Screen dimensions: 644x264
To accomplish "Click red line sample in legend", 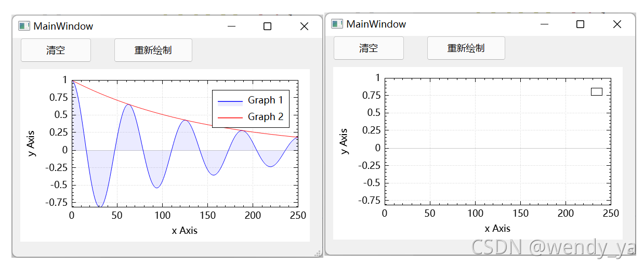I will pyautogui.click(x=230, y=118).
